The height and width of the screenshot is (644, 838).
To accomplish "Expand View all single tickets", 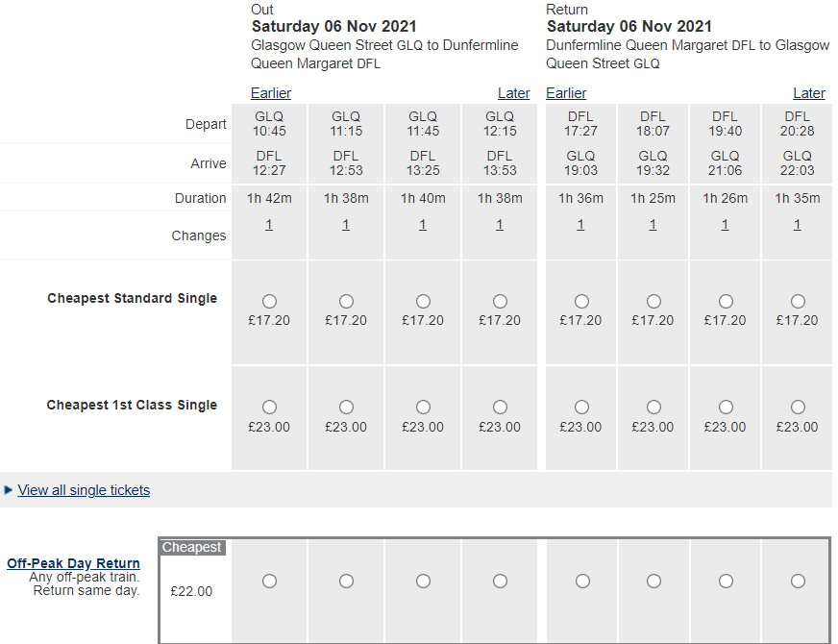I will pyautogui.click(x=84, y=490).
